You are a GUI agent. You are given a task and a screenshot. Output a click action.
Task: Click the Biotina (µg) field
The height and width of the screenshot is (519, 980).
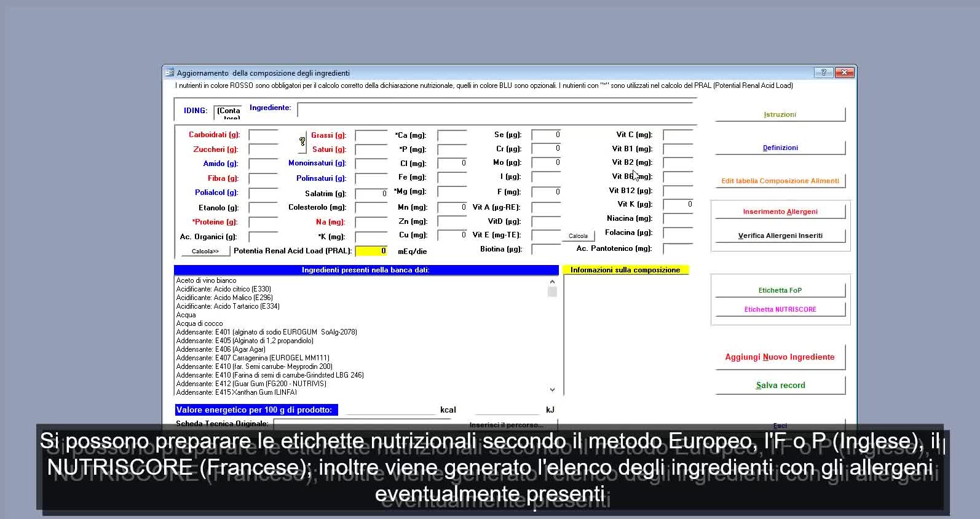[546, 250]
